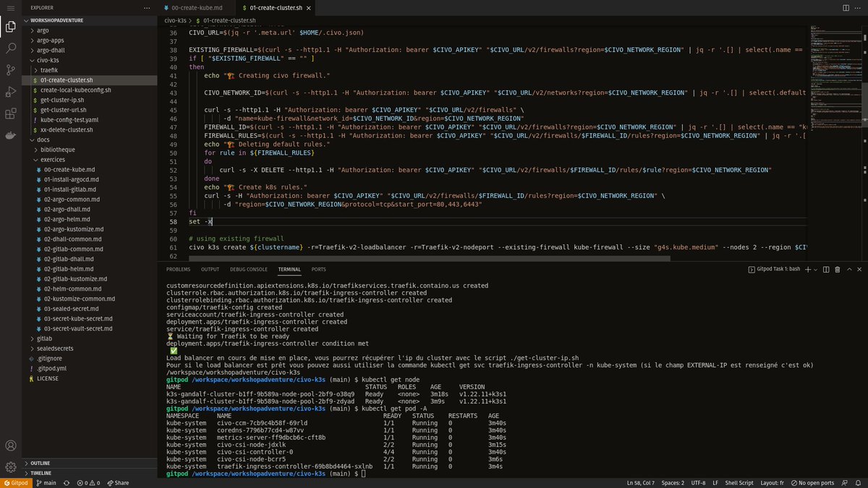Click Share in the status bar
Image resolution: width=868 pixels, height=488 pixels.
pos(117,483)
